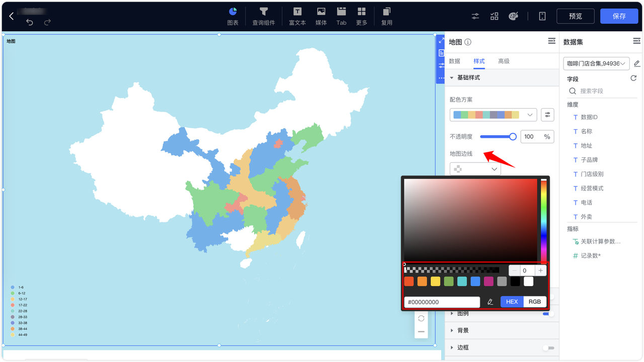Decrease alpha value with minus button

(x=514, y=270)
